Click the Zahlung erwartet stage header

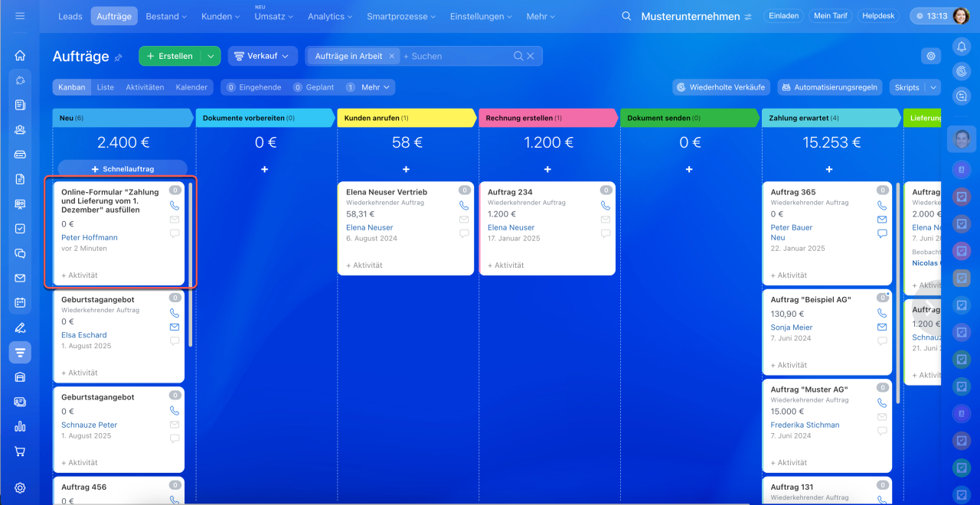(x=831, y=118)
